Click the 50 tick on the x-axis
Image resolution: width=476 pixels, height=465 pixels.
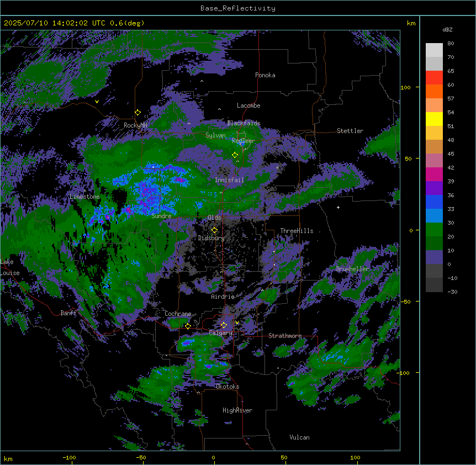point(284,457)
